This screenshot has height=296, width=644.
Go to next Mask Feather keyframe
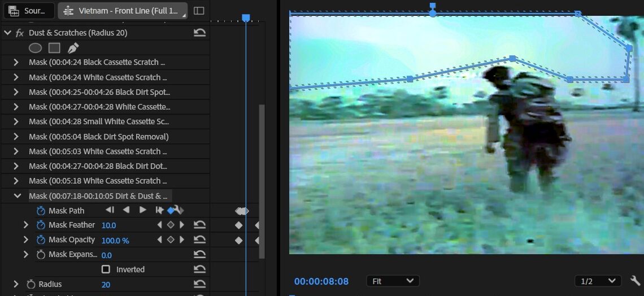tap(181, 225)
